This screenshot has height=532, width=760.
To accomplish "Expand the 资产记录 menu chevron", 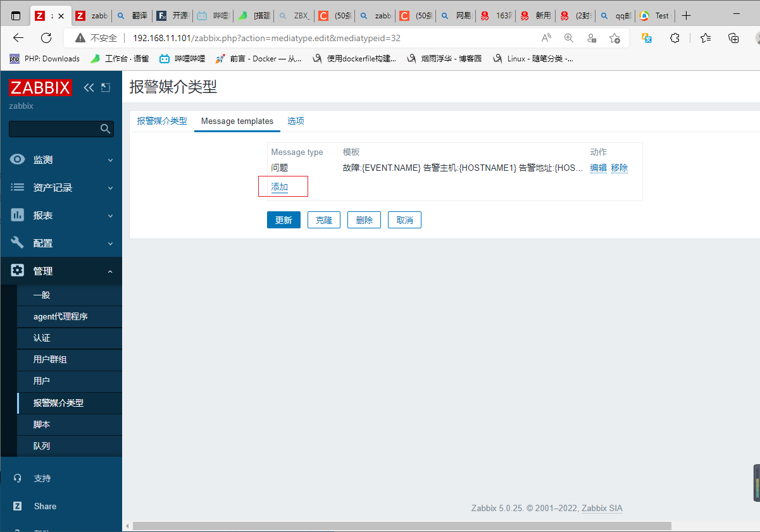I will pyautogui.click(x=110, y=188).
